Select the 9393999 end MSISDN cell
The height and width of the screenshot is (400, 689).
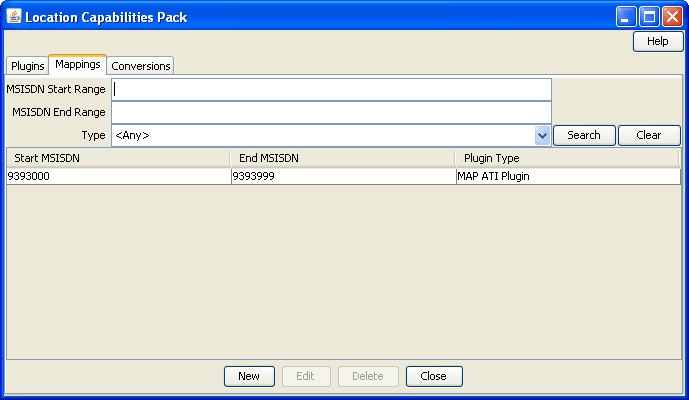[344, 176]
